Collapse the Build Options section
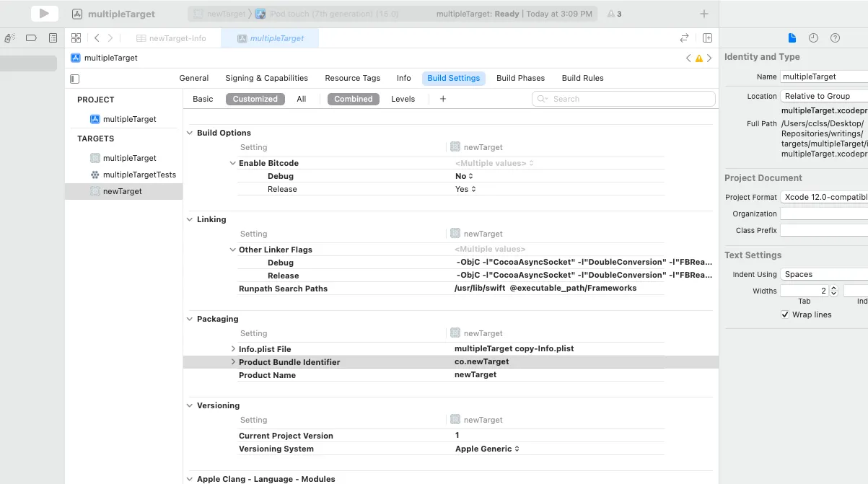Viewport: 868px width, 484px height. (190, 133)
